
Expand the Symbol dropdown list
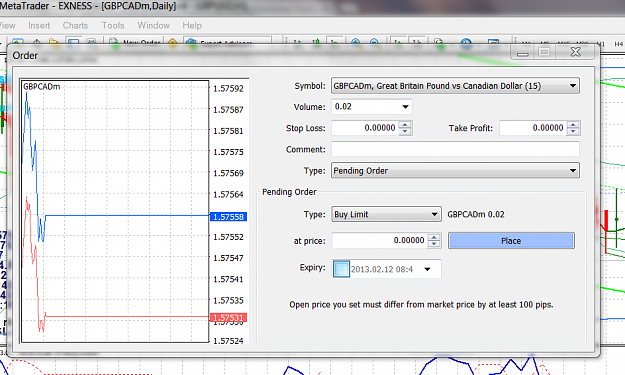573,86
